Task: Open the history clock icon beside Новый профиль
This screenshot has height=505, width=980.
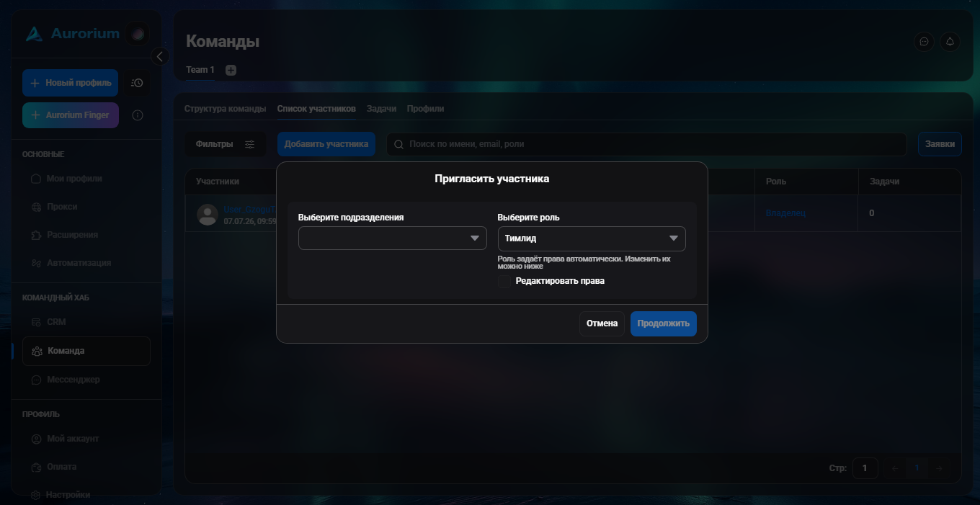Action: point(137,83)
